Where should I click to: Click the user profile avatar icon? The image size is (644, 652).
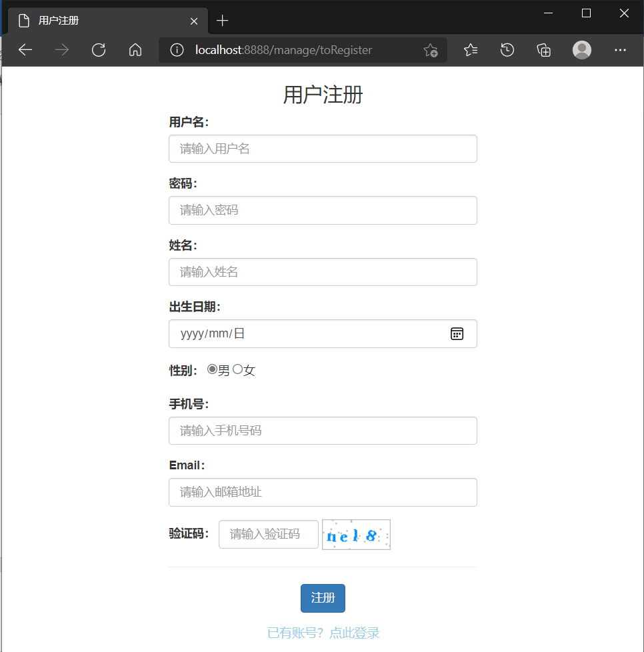[581, 50]
